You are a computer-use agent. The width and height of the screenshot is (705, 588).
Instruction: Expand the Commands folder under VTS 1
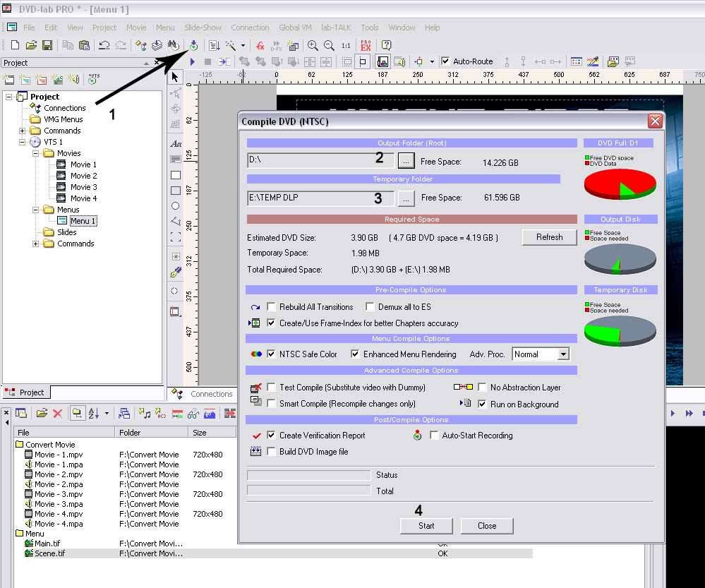click(35, 244)
